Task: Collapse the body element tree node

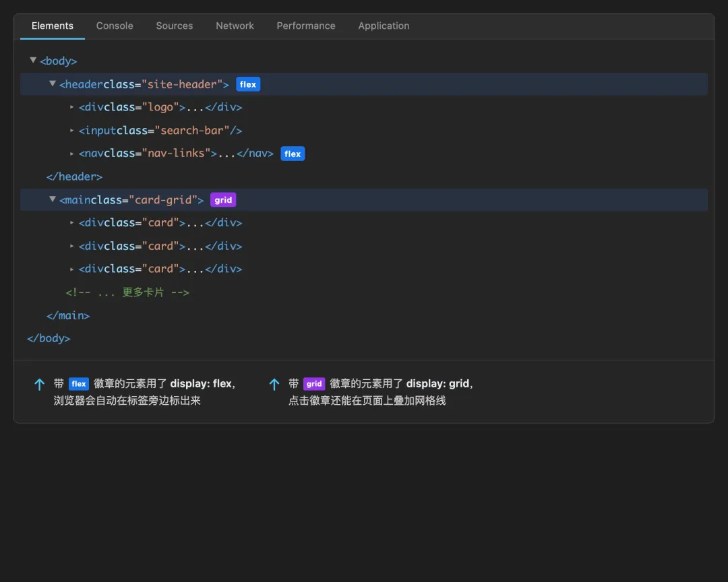Action: pos(33,61)
